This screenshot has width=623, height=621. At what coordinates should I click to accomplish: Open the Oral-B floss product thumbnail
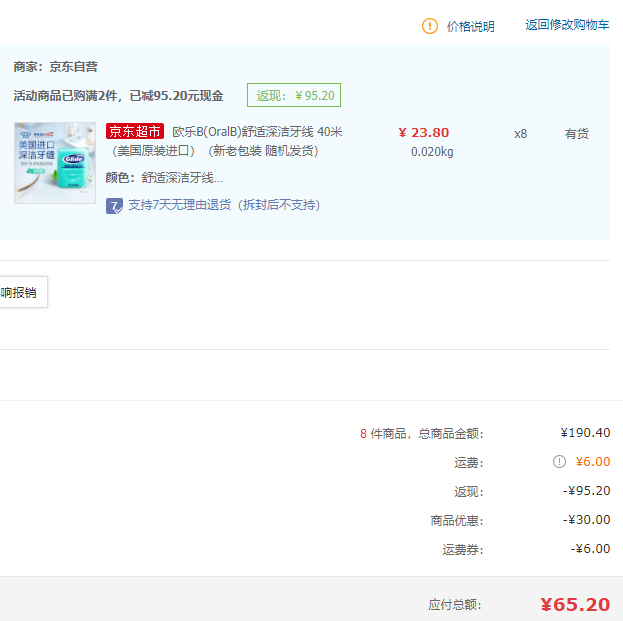pos(55,163)
